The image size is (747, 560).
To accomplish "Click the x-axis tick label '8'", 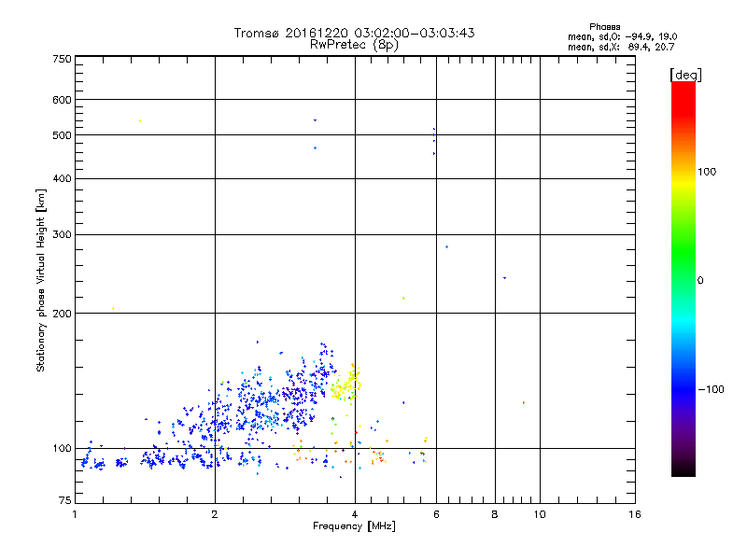I will [x=495, y=514].
